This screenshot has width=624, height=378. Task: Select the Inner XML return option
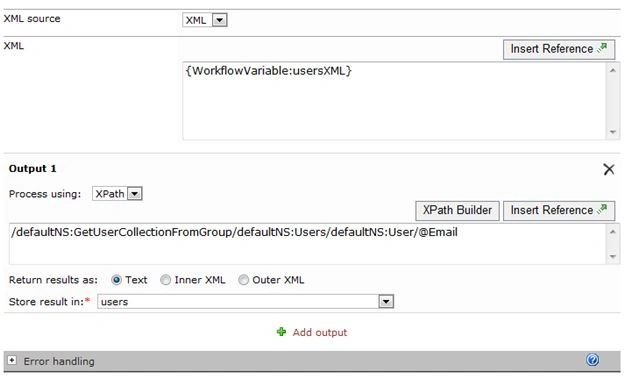coord(165,280)
